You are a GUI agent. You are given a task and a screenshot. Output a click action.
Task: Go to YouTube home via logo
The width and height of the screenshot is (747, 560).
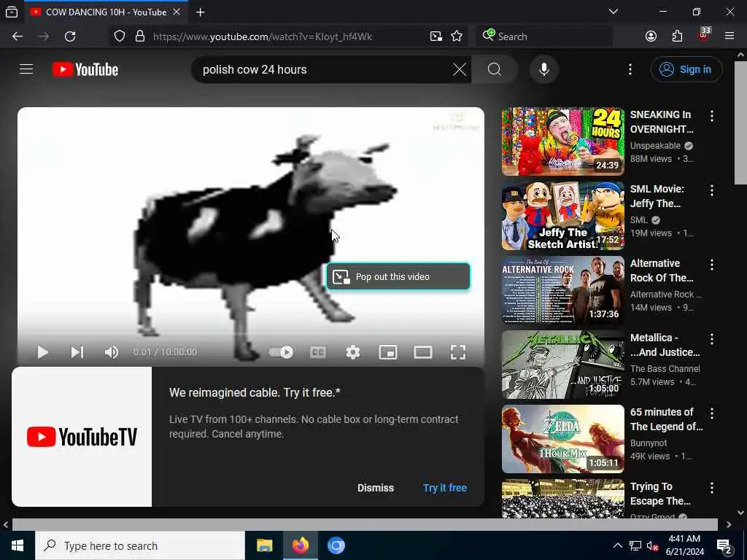[85, 69]
